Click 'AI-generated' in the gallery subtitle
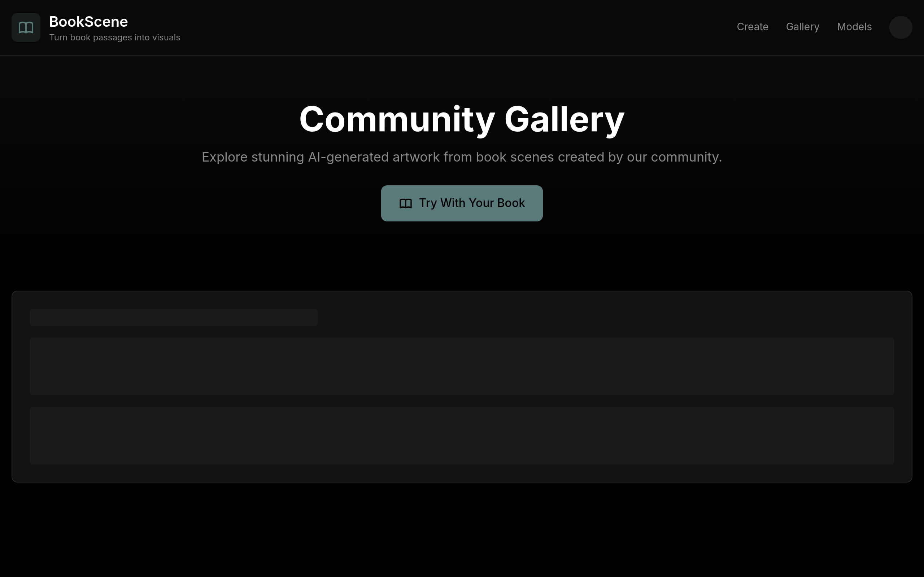The width and height of the screenshot is (924, 577). coord(348,157)
